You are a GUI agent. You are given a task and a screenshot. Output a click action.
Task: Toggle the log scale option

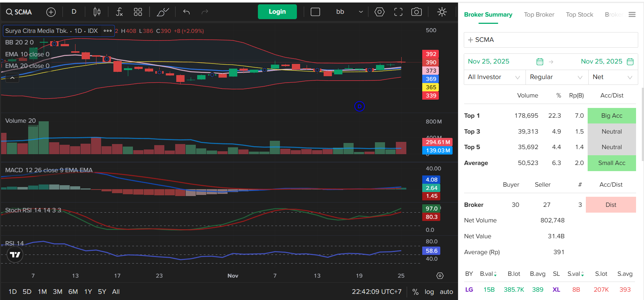pyautogui.click(x=429, y=292)
